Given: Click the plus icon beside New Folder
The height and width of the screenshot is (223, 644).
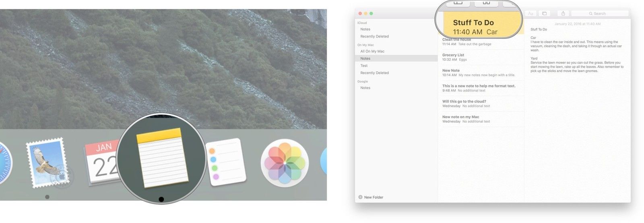Looking at the screenshot, I should point(360,197).
